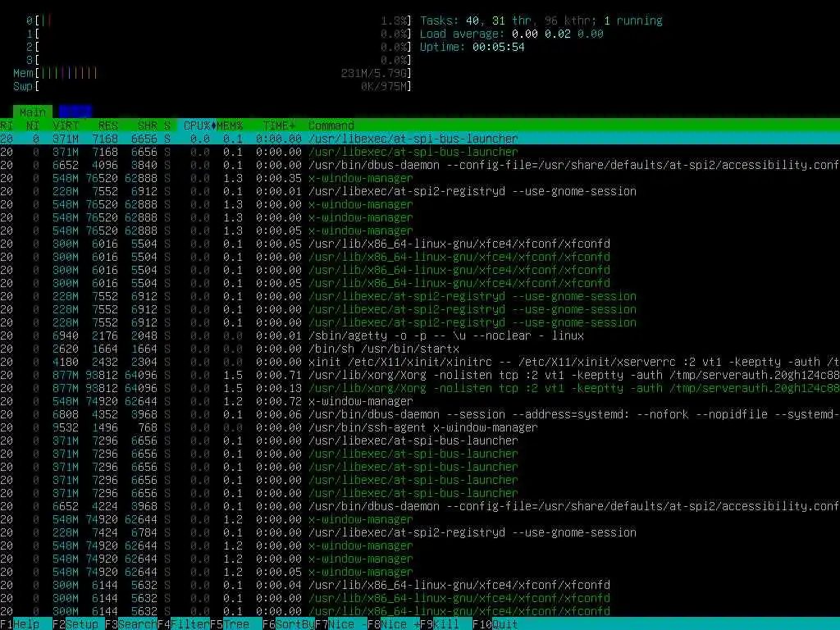Sort by the RES column header
Screen dimensions: 840x630
click(108, 126)
